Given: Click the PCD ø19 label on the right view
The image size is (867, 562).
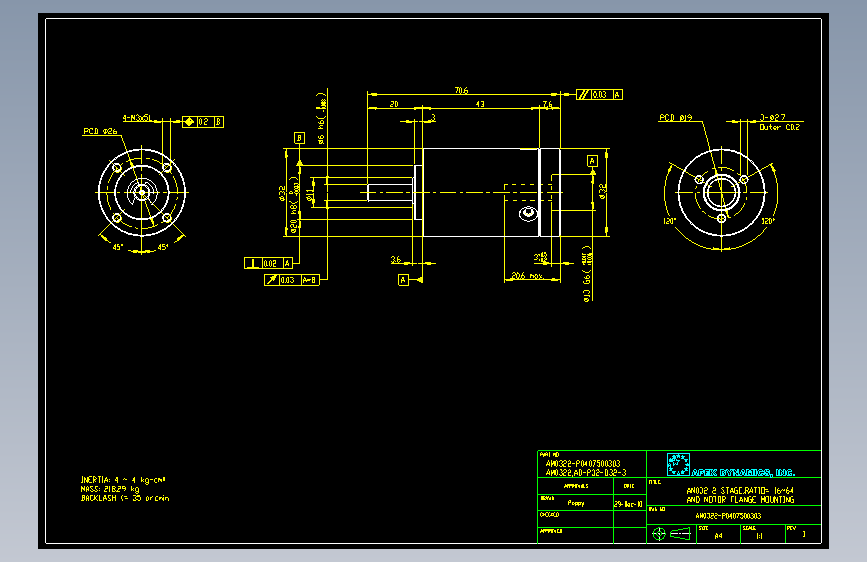Looking at the screenshot, I should pyautogui.click(x=675, y=117).
